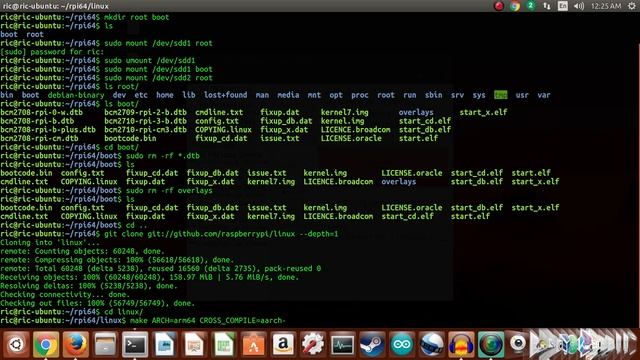The height and width of the screenshot is (360, 640).
Task: Open the network connection indicator
Action: pos(547,6)
